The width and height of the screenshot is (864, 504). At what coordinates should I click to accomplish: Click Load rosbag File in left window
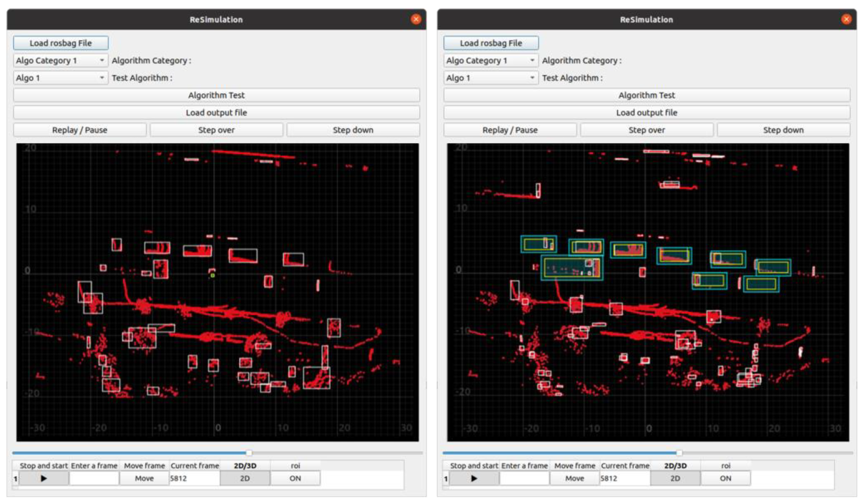pos(61,43)
